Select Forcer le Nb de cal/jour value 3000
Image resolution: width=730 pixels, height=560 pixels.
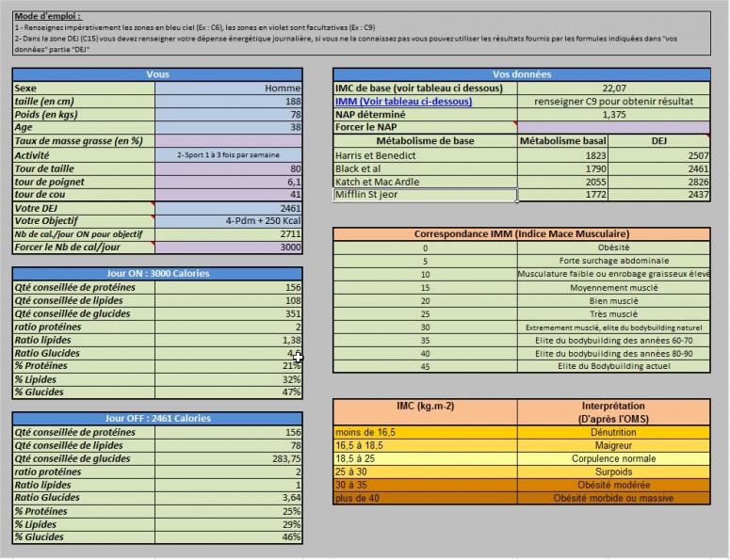tap(229, 247)
